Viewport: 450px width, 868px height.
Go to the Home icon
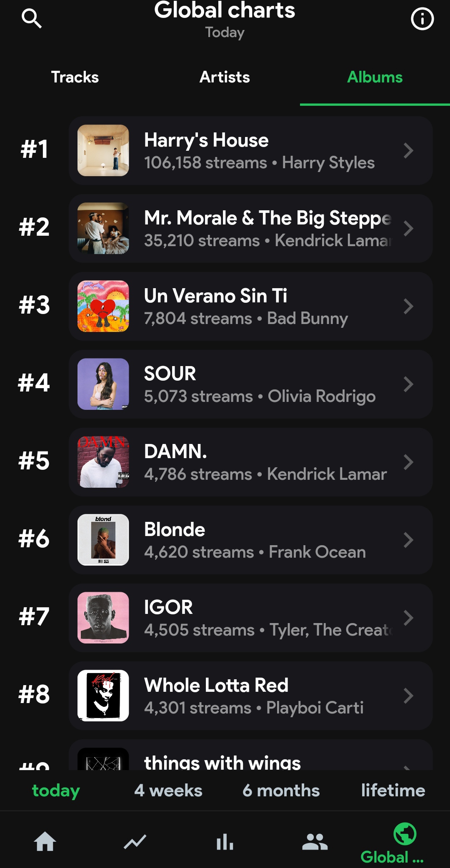45,842
